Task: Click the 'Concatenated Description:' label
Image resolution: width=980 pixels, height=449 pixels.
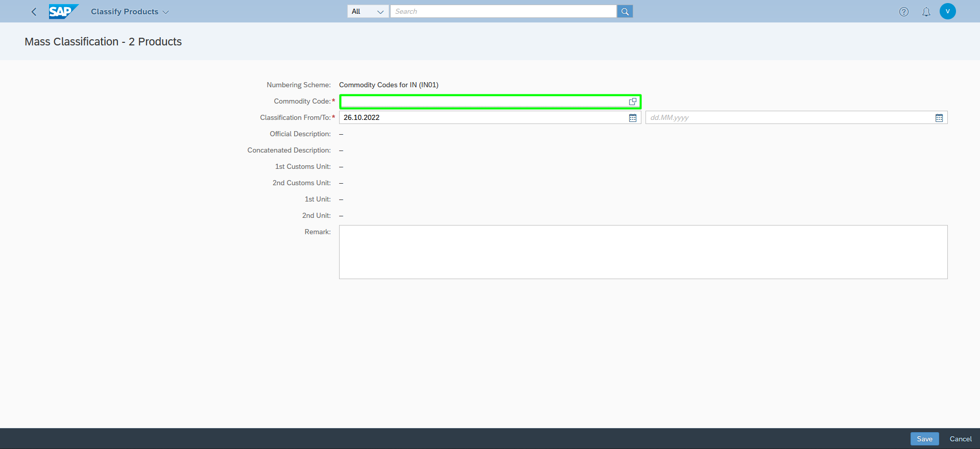Action: point(289,150)
